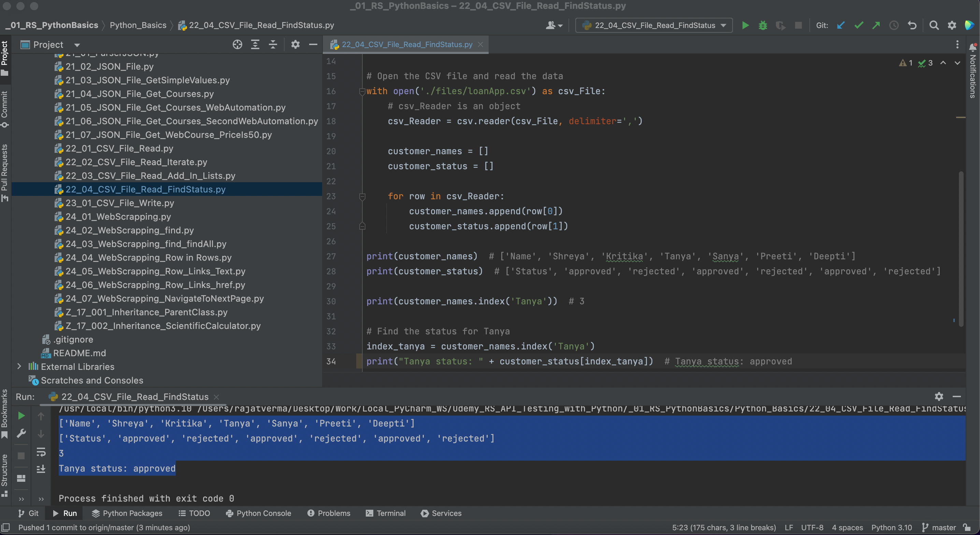
Task: Collapse the with block at line 16
Action: (x=362, y=91)
